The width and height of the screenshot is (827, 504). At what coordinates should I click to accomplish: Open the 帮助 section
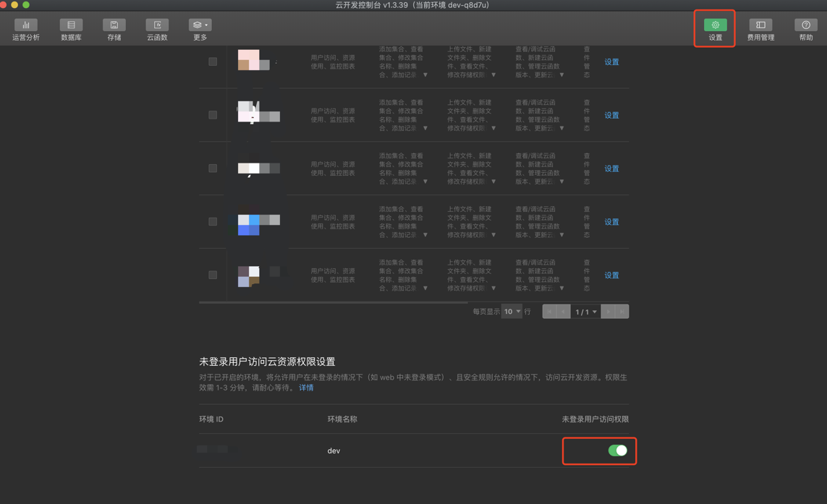[805, 29]
